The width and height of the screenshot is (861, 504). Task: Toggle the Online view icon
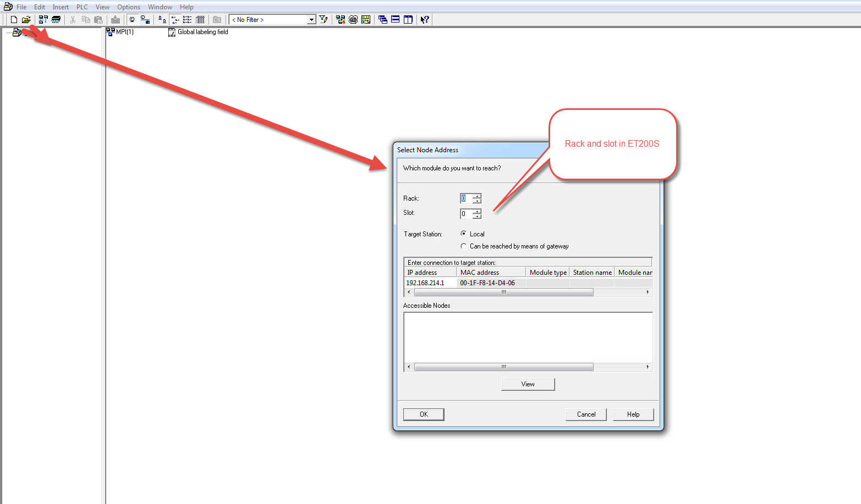(132, 20)
